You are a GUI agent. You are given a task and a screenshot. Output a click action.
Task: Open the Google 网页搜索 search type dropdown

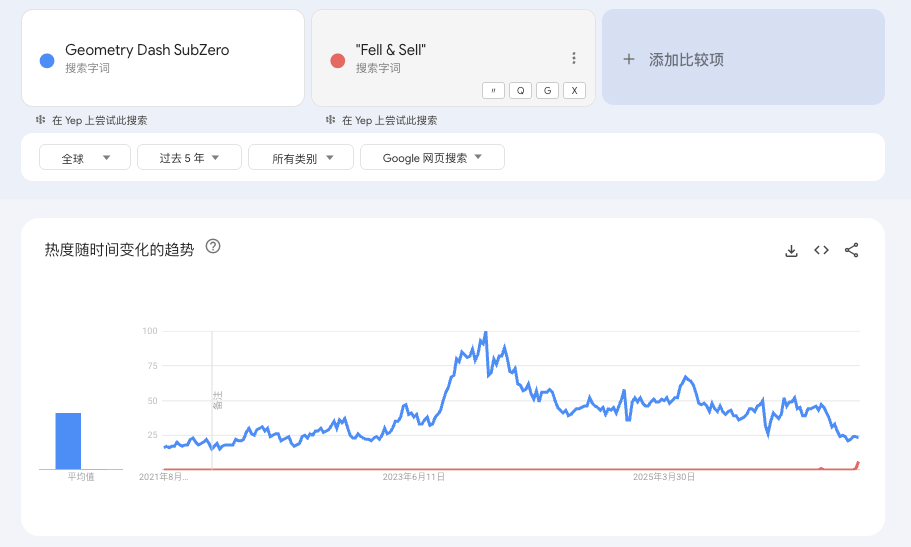[x=432, y=158]
